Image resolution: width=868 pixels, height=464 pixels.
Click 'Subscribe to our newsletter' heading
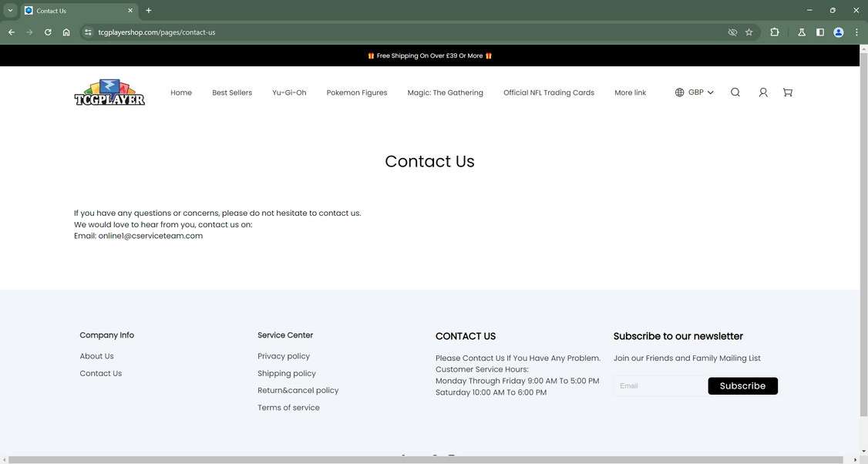point(678,336)
